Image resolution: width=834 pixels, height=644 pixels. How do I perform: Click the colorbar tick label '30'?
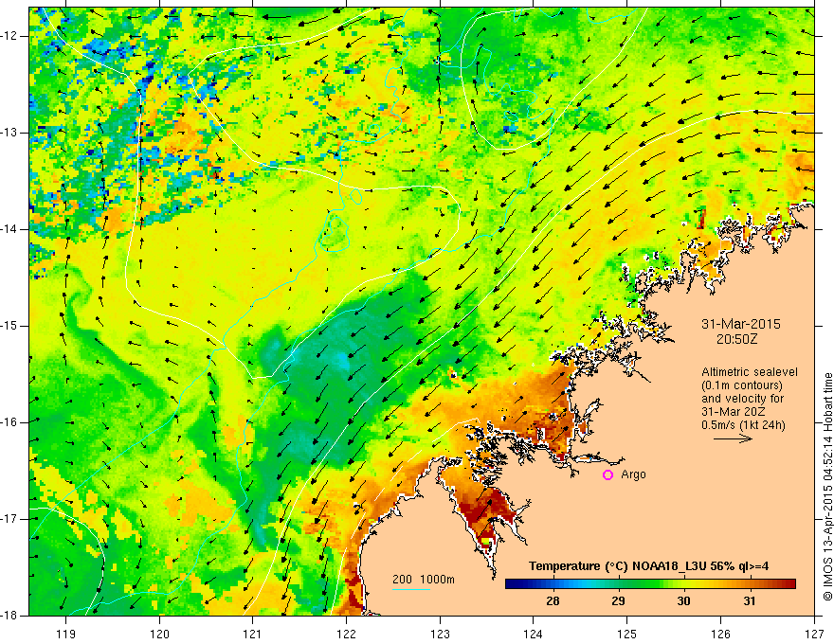683,601
